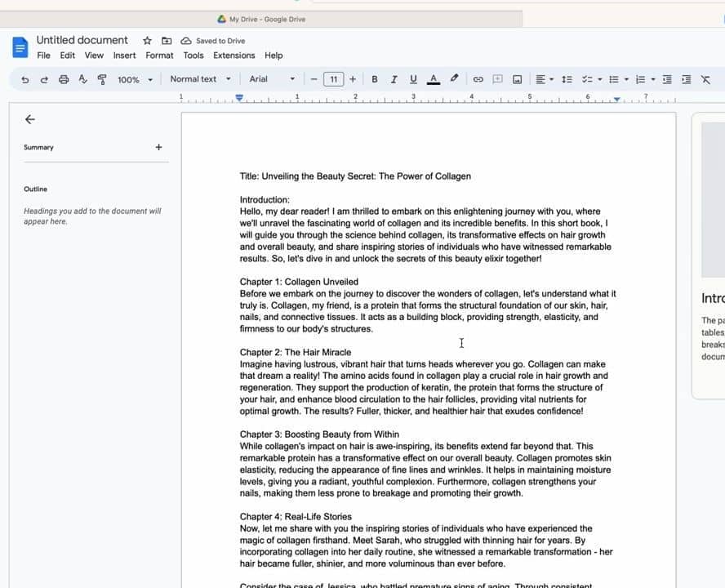
Task: Open the View menu
Action: click(x=94, y=56)
